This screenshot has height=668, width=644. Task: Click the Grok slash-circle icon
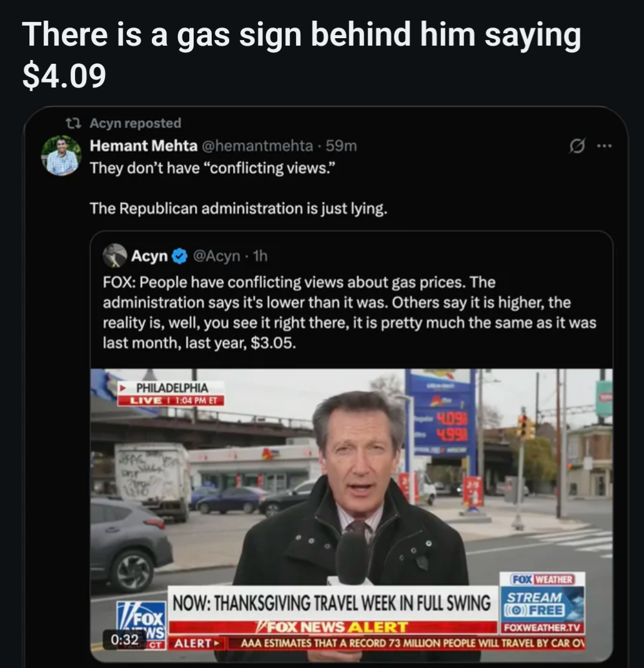tap(577, 147)
